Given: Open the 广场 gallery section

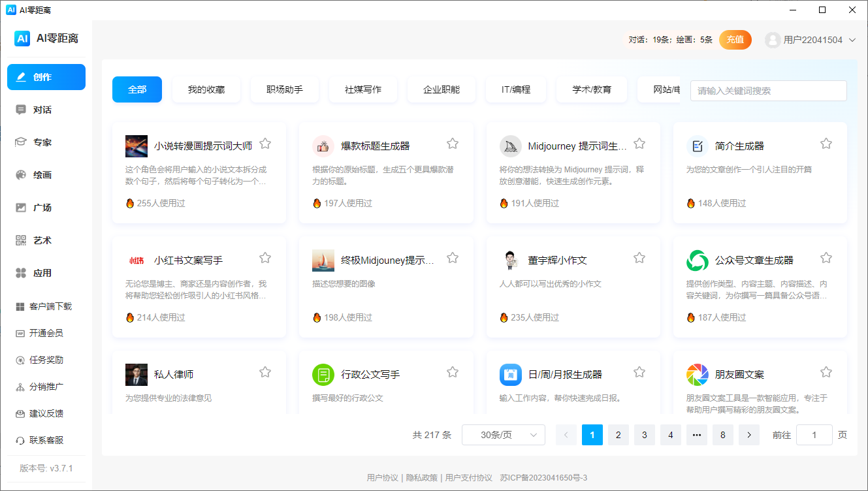Looking at the screenshot, I should point(46,208).
